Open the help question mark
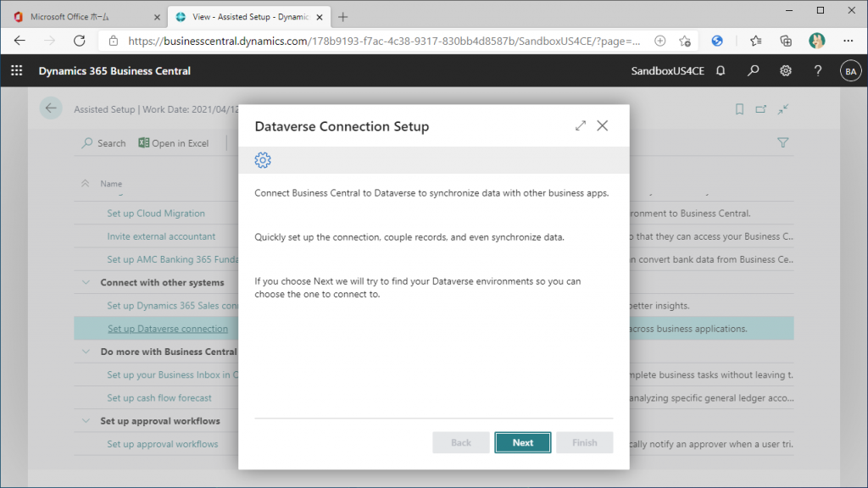868x488 pixels. pyautogui.click(x=818, y=71)
